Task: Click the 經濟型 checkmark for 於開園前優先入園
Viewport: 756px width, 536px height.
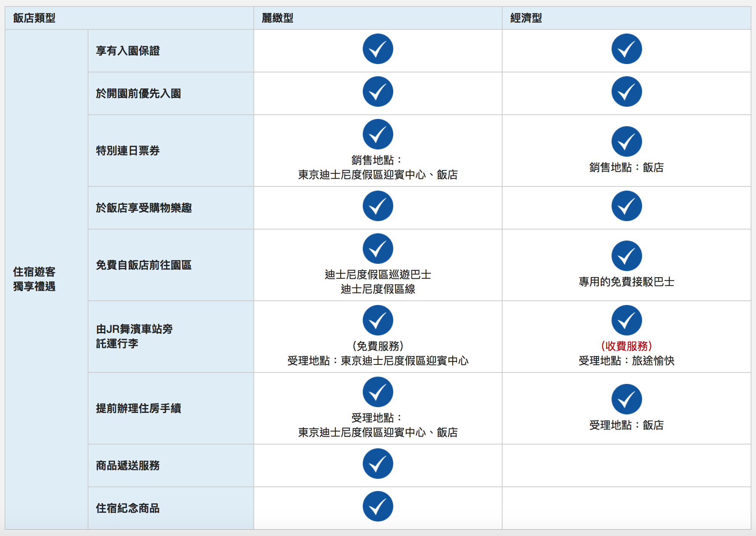Action: click(x=626, y=92)
